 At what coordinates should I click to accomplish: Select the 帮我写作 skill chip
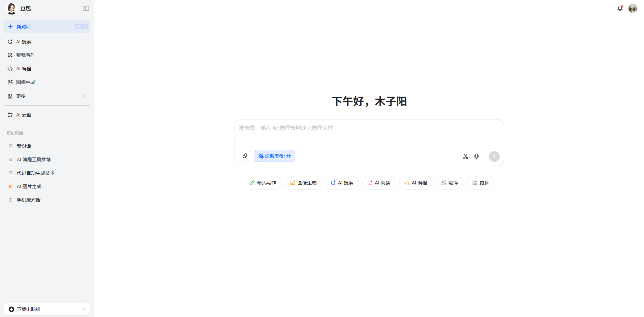(x=263, y=183)
